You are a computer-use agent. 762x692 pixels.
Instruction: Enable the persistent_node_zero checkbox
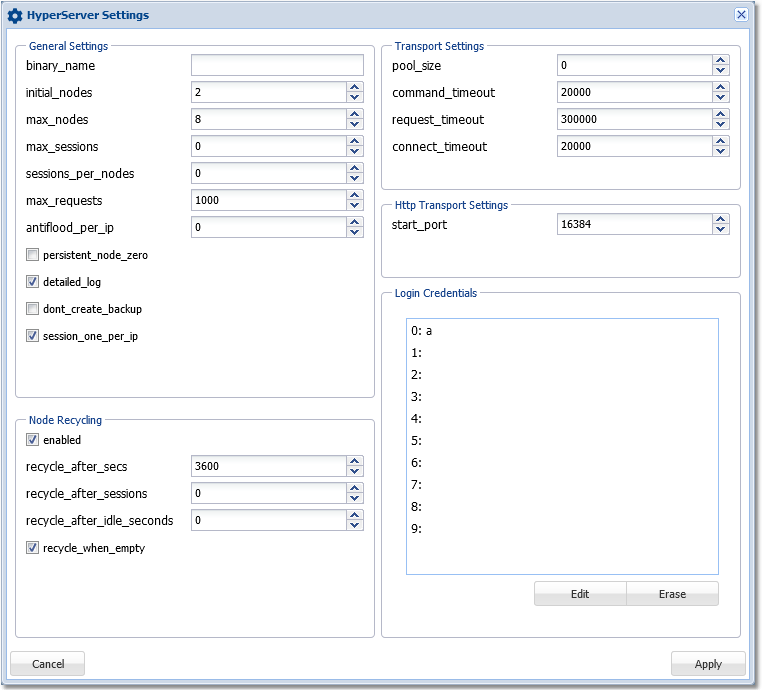point(33,255)
